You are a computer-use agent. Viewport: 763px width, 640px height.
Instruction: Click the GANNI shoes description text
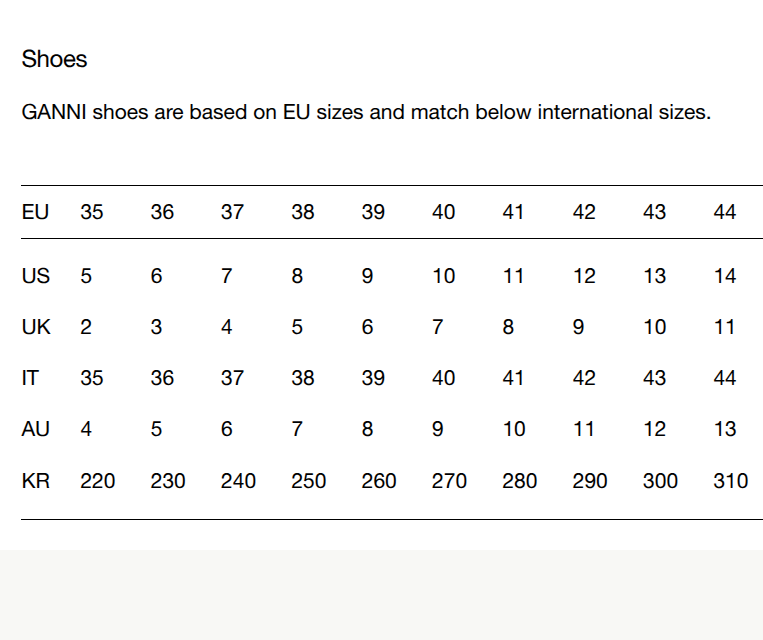[x=366, y=112]
